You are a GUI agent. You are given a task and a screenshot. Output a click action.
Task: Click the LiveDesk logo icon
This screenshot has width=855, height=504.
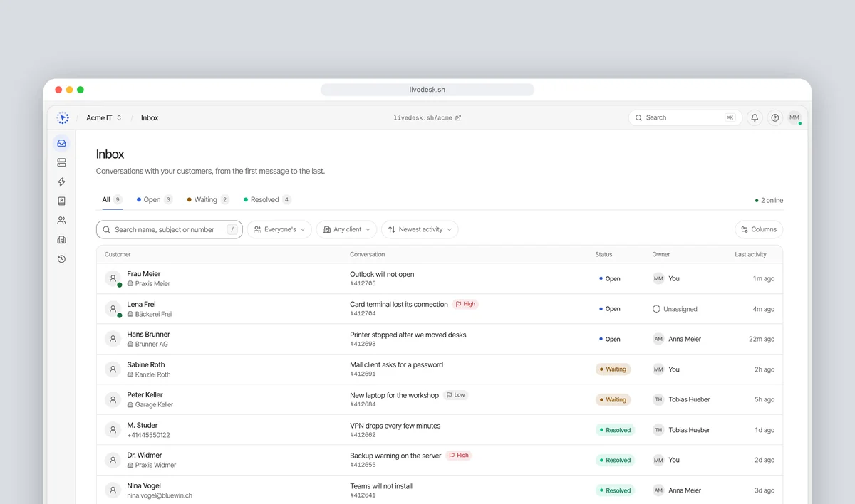coord(63,117)
